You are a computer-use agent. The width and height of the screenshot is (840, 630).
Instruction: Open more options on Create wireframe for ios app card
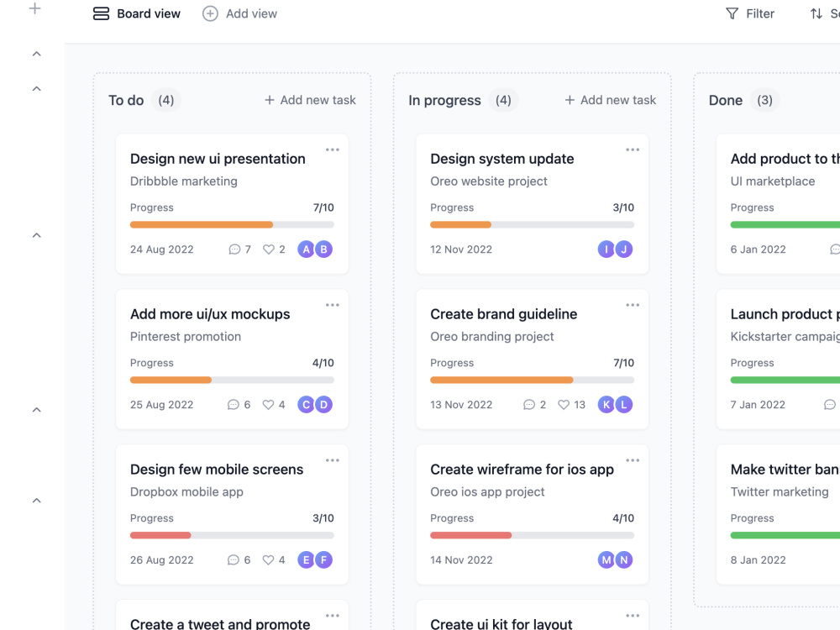pos(633,460)
